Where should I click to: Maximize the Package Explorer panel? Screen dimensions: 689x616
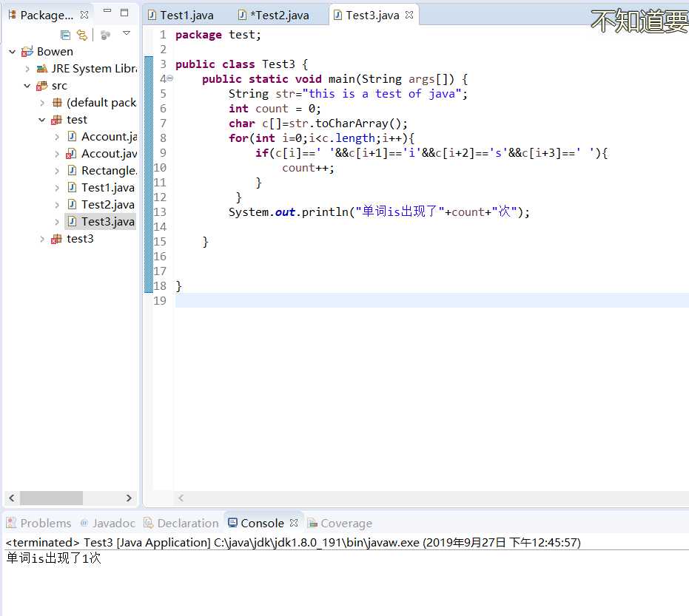pyautogui.click(x=124, y=13)
